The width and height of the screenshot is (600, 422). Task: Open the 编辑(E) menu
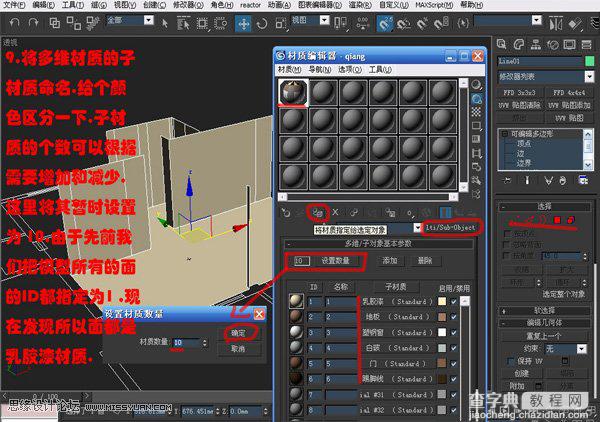(43, 5)
